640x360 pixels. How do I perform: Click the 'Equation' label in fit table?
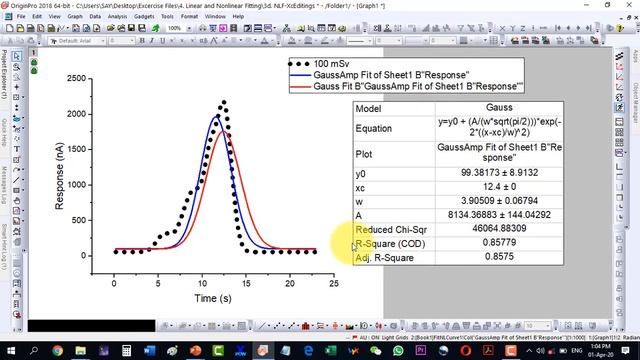pos(373,129)
